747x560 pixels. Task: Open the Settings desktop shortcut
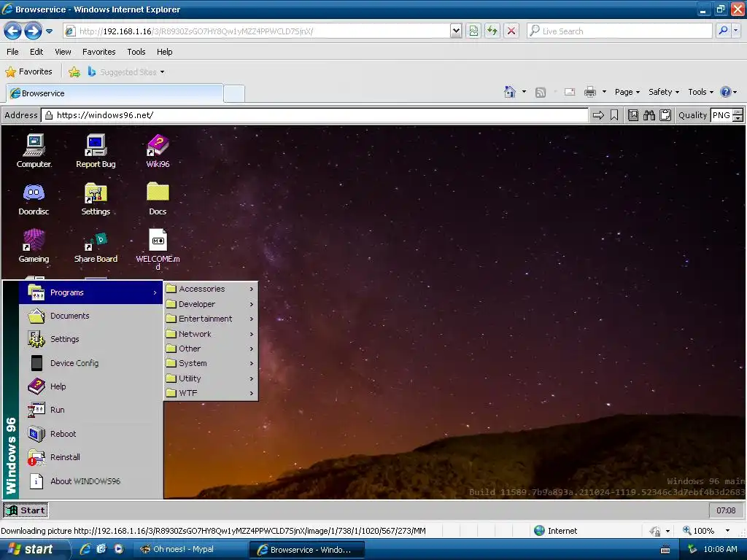click(x=96, y=198)
